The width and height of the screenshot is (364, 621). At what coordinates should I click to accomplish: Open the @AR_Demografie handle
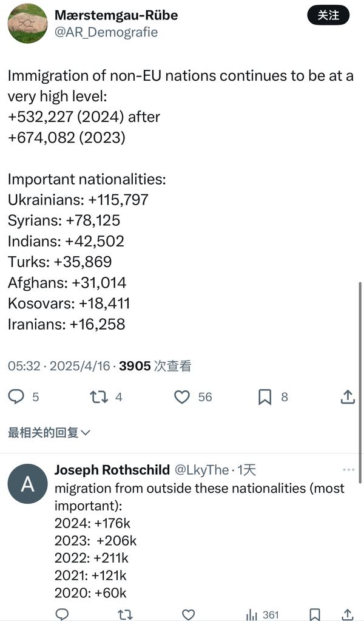[x=106, y=32]
